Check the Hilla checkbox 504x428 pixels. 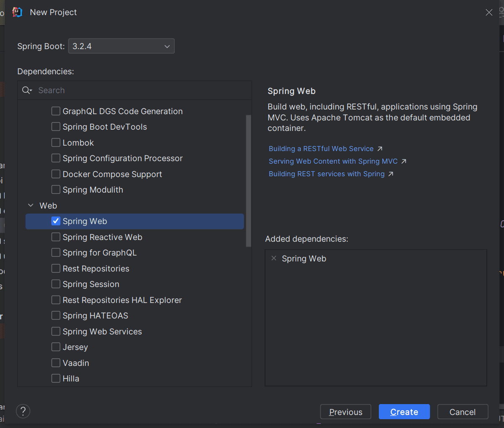tap(56, 378)
